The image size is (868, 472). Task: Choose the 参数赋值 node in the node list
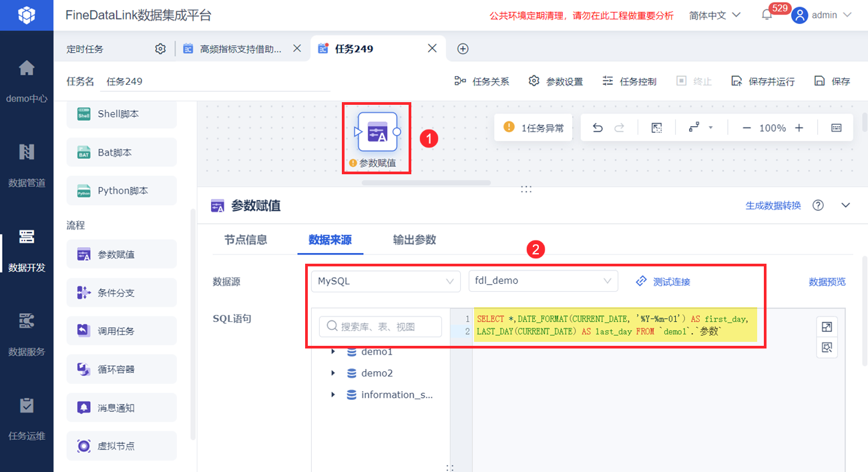click(122, 254)
